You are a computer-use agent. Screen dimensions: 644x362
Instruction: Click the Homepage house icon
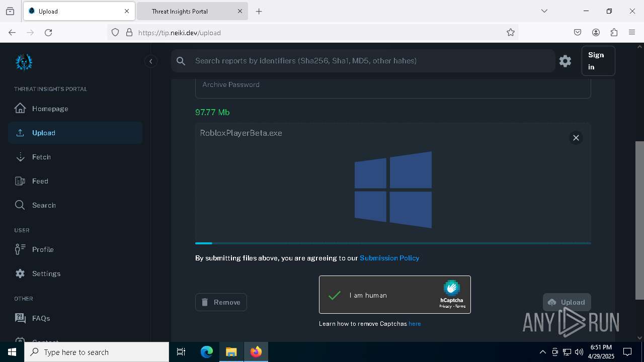coord(20,108)
